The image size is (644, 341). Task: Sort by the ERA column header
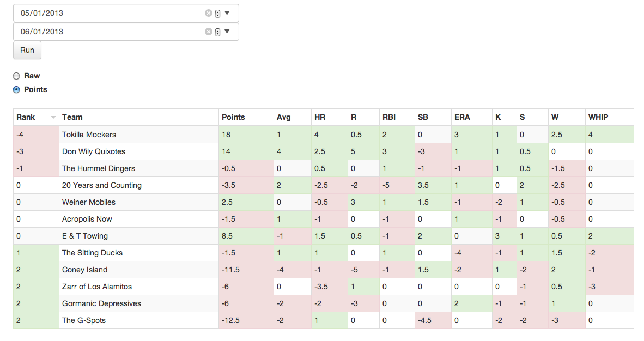click(461, 117)
